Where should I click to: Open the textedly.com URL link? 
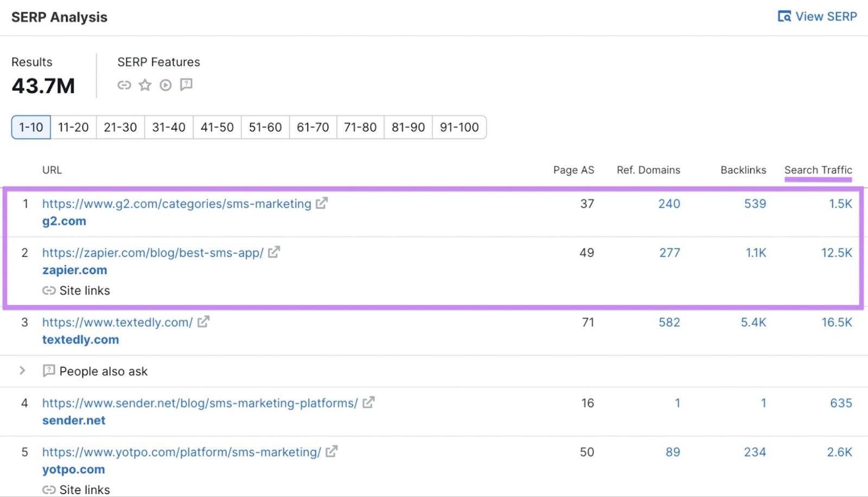coord(117,321)
